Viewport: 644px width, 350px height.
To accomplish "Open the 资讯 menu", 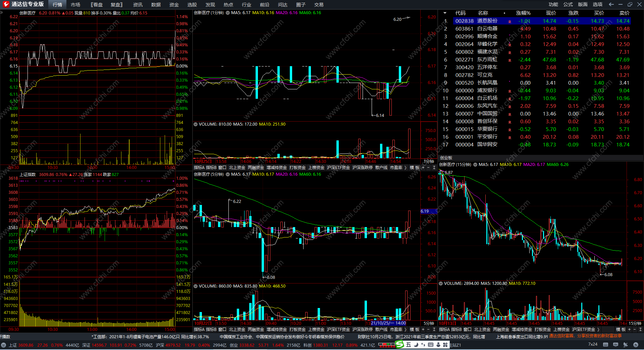I will [138, 5].
